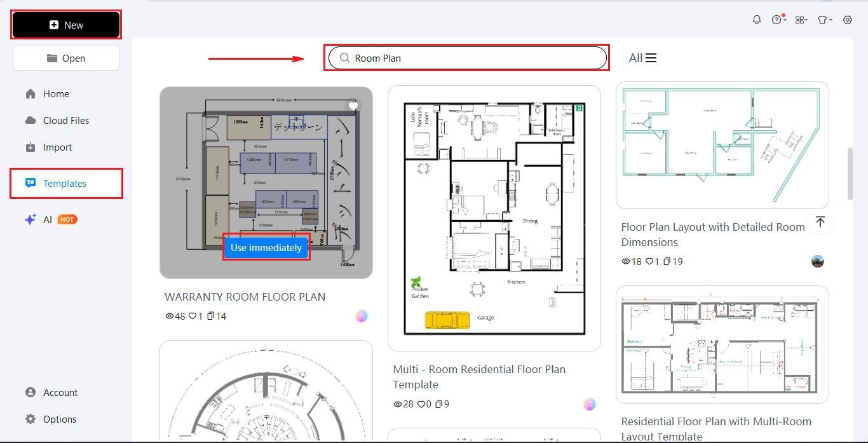Open the circular floor plan thumbnail
Image resolution: width=868 pixels, height=443 pixels.
266,391
